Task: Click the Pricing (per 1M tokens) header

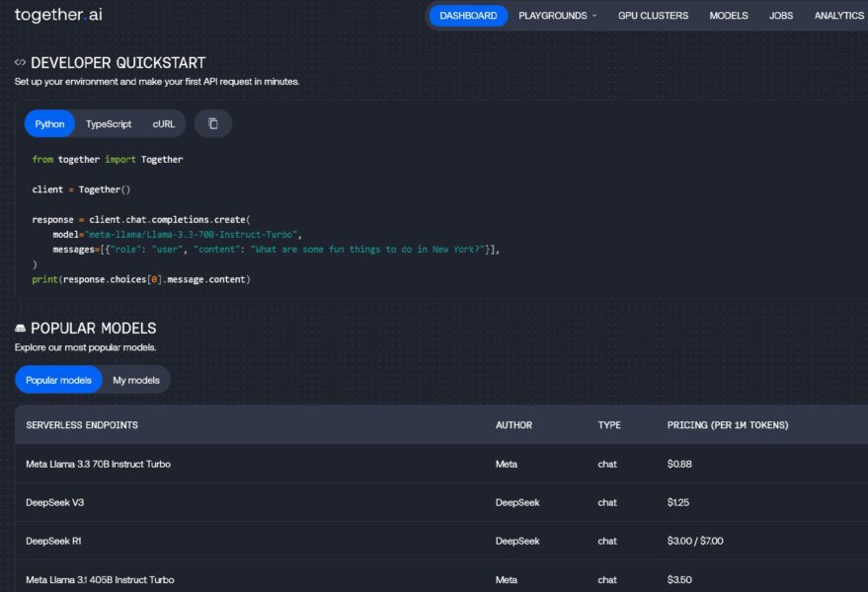Action: click(728, 425)
